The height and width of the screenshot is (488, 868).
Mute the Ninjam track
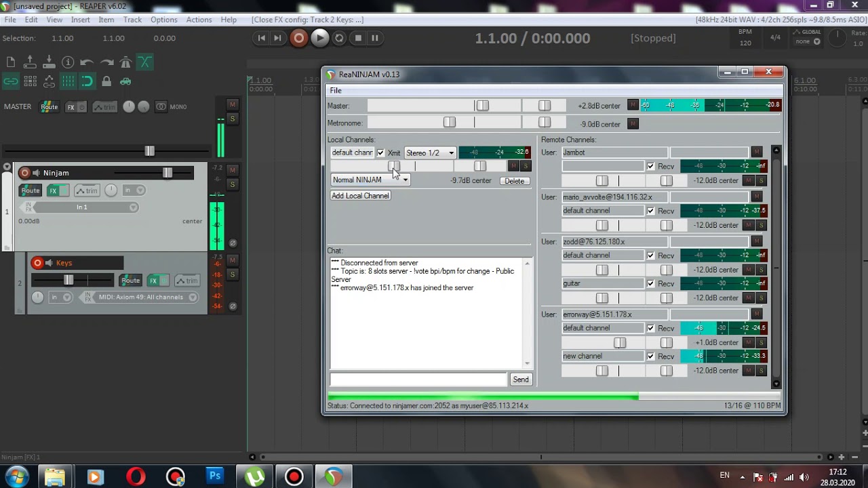[233, 170]
